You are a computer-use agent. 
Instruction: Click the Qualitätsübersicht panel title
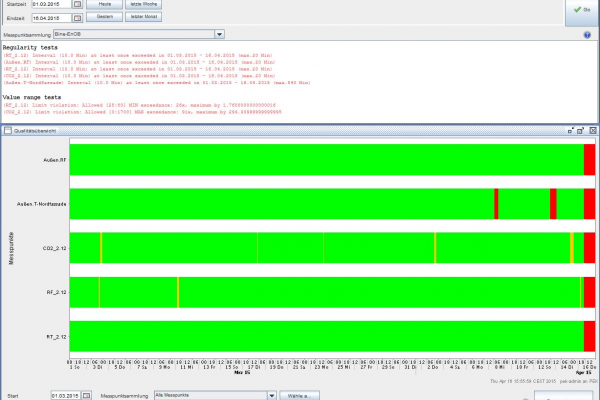(35, 131)
